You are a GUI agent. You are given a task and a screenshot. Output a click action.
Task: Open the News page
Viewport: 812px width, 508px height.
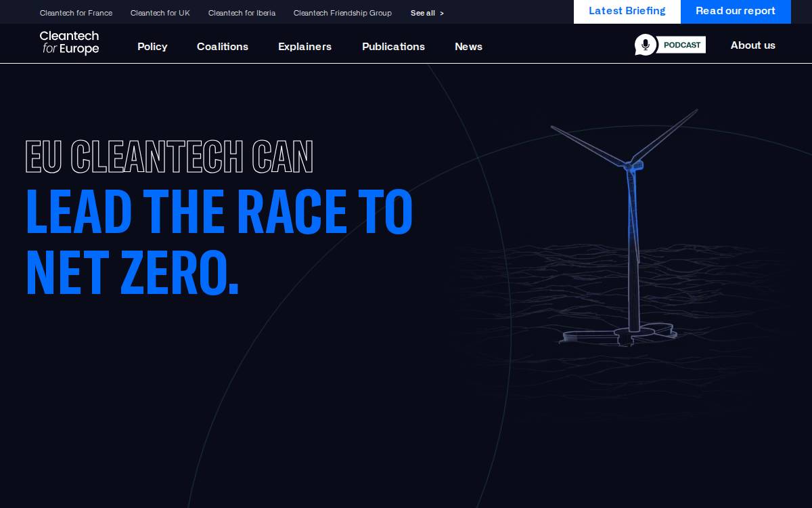click(x=468, y=47)
